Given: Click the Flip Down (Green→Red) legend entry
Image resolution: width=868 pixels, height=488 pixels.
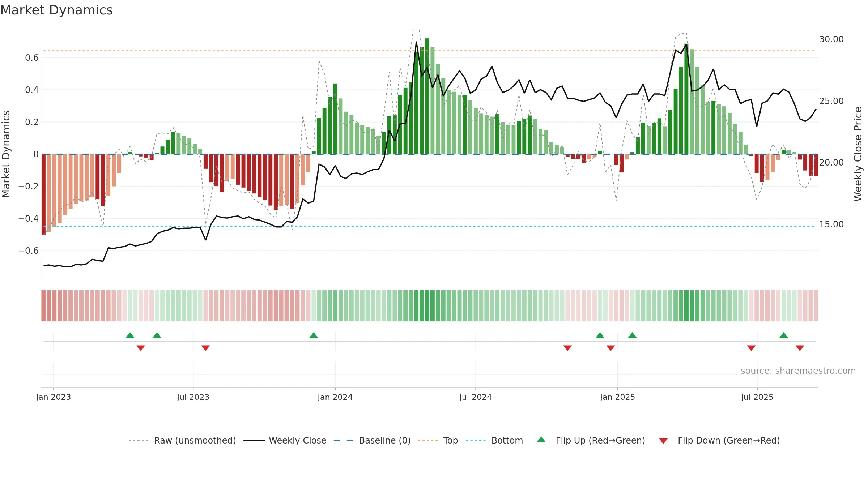Looking at the screenshot, I should [x=719, y=440].
